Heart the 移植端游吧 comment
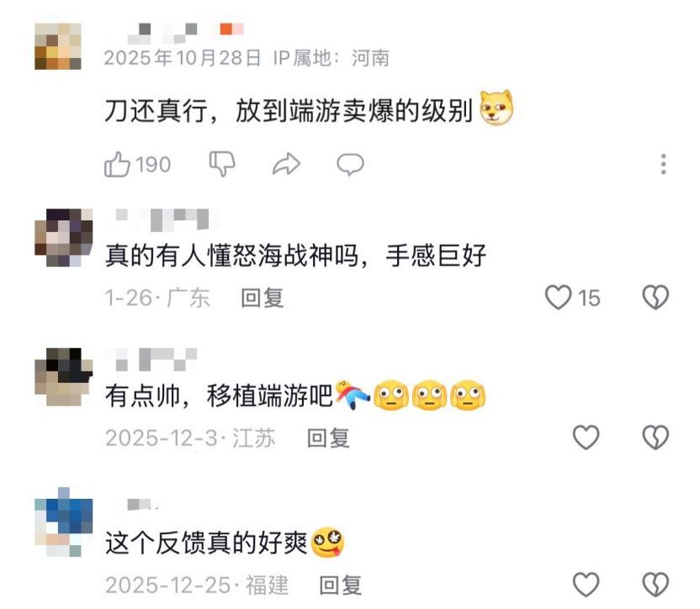 586,437
